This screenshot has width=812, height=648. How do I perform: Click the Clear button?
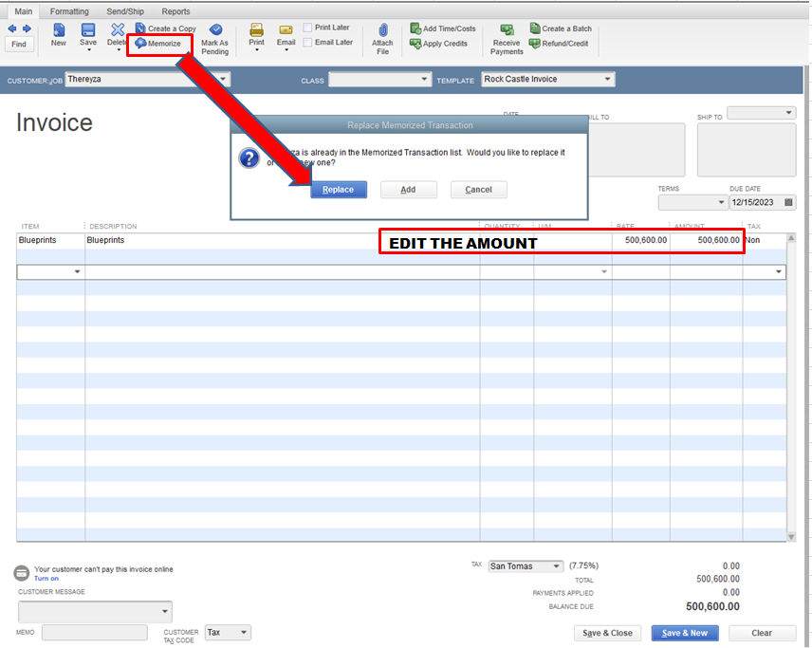pyautogui.click(x=762, y=633)
